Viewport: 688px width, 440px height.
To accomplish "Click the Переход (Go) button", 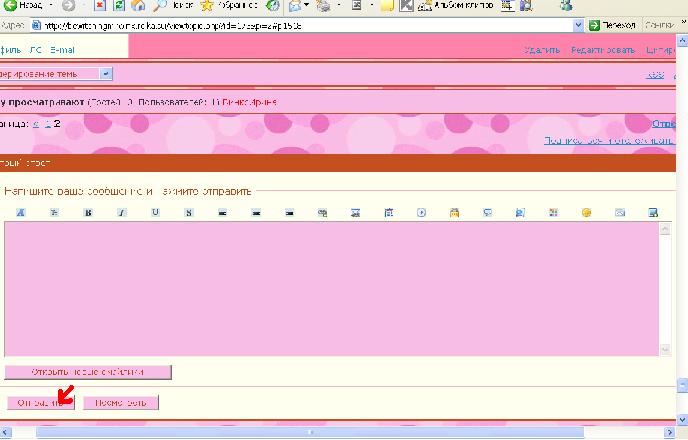I will [x=613, y=25].
